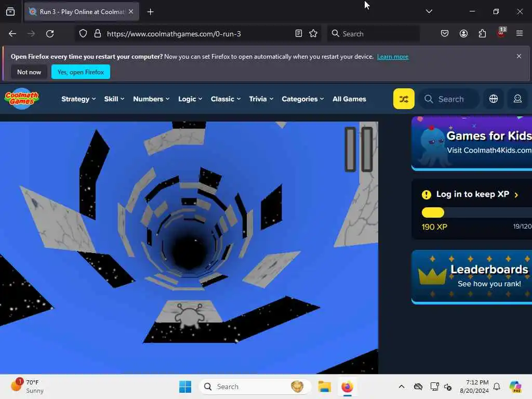Screen dimensions: 532x399
Task: Expand the Logic menu
Action: [190, 99]
